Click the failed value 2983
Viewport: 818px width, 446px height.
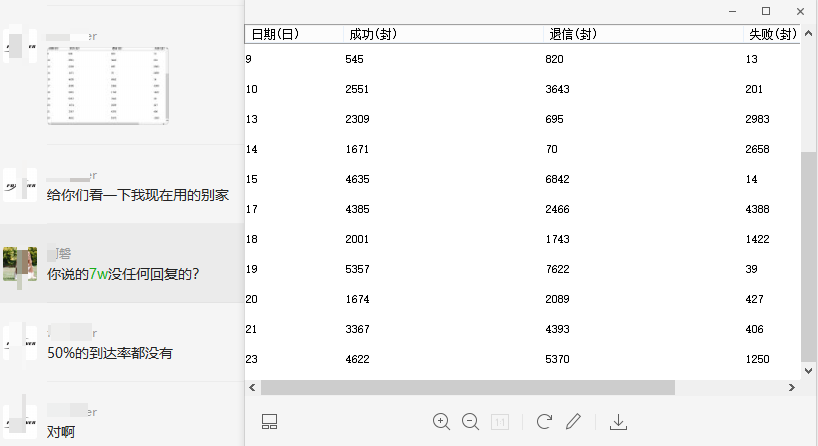(x=757, y=119)
